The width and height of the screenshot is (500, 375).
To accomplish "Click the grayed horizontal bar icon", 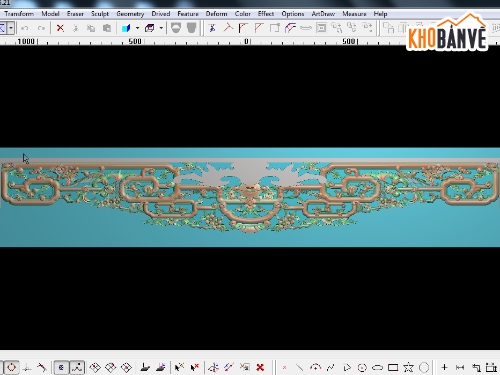I will tap(306, 28).
